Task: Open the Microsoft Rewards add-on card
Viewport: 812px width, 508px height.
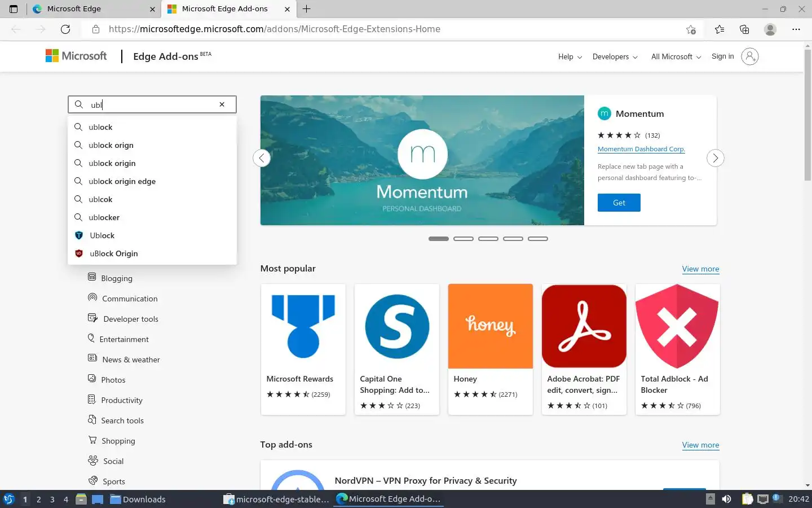Action: [x=303, y=349]
